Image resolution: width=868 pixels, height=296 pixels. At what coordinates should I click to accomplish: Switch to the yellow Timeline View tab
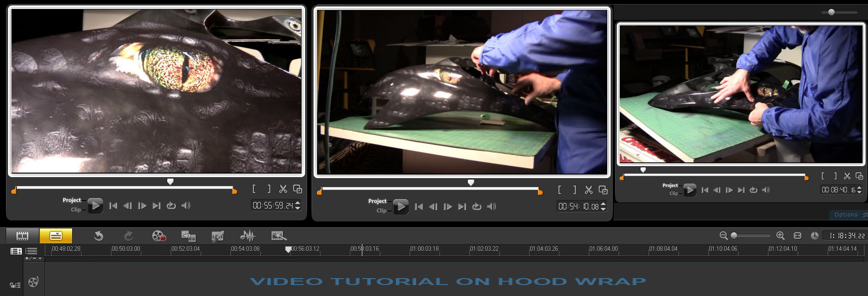[56, 236]
